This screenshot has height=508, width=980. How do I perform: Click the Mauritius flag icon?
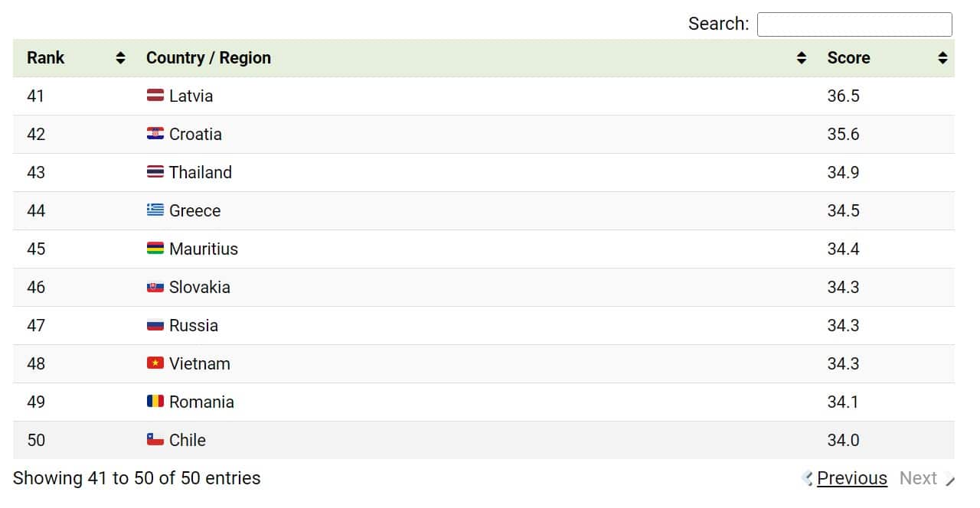[155, 249]
